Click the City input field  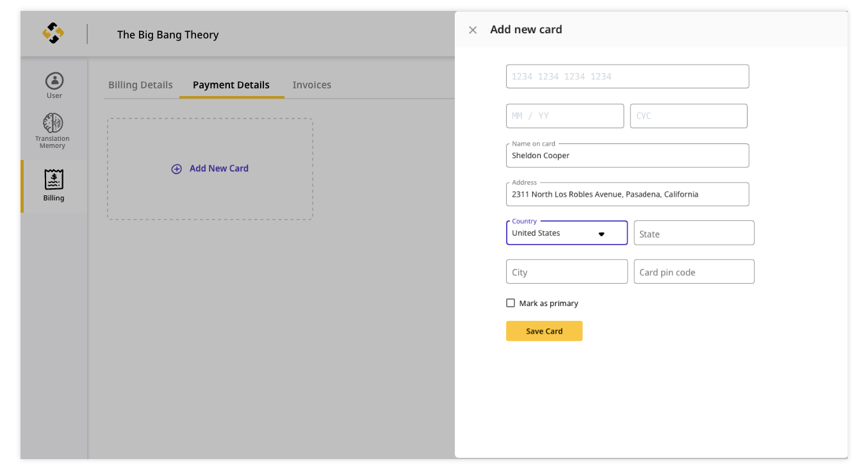click(566, 271)
